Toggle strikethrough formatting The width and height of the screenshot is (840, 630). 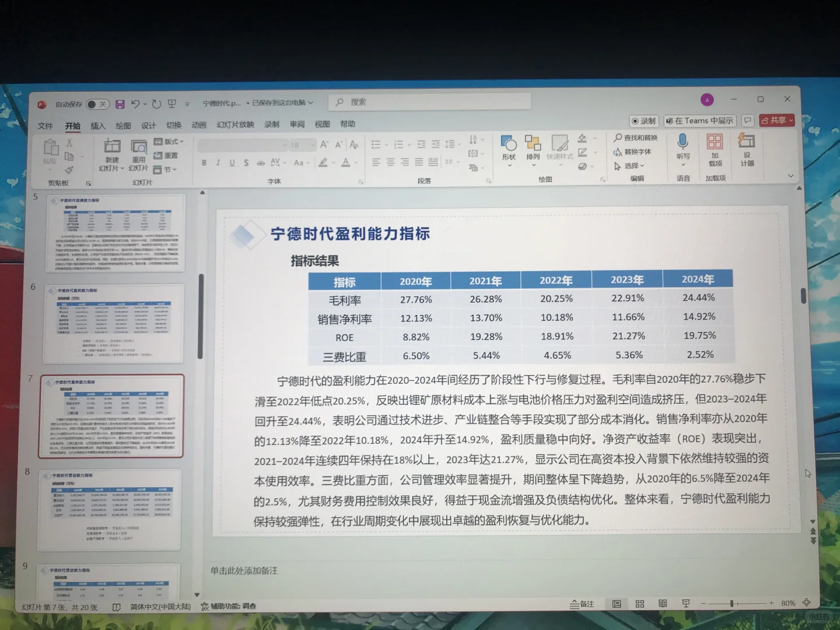click(261, 163)
